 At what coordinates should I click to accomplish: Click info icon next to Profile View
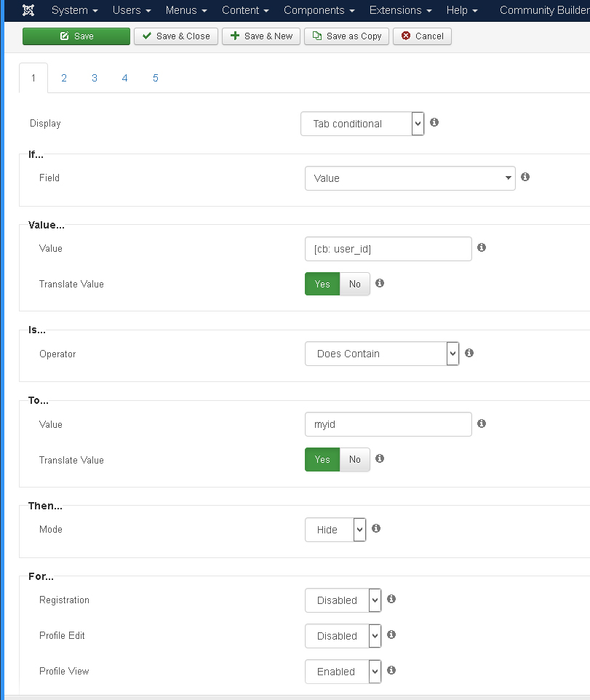pos(391,670)
